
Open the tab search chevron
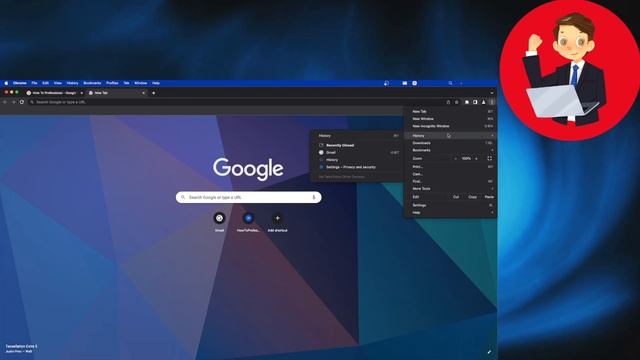492,93
